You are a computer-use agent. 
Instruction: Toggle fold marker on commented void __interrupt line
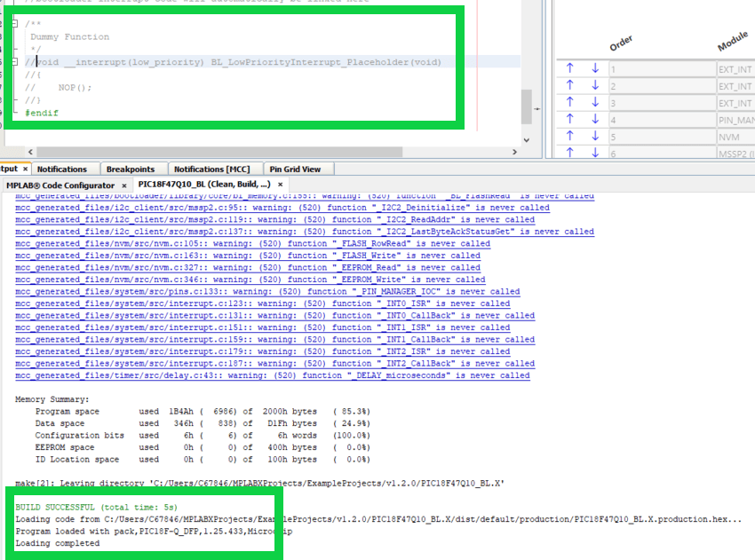(15, 61)
